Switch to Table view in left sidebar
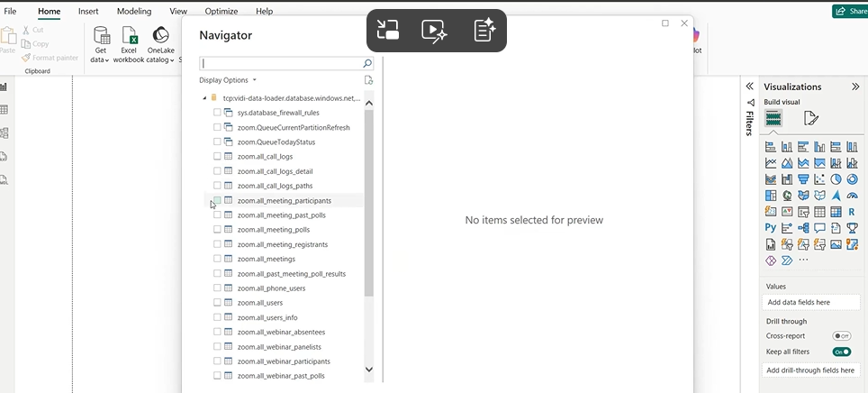Screen dimensions: 868x393 pos(5,110)
